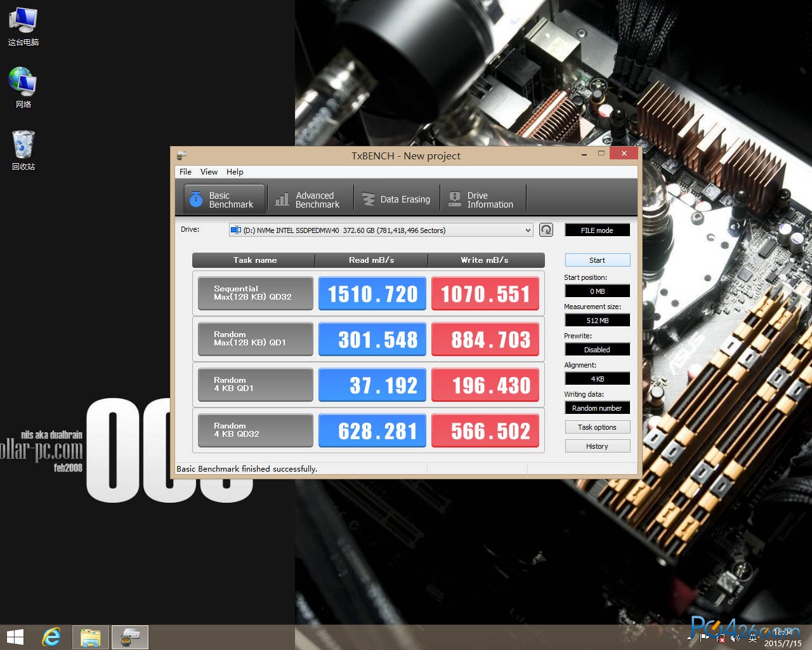
Task: Click the read result 301.548
Action: [372, 339]
